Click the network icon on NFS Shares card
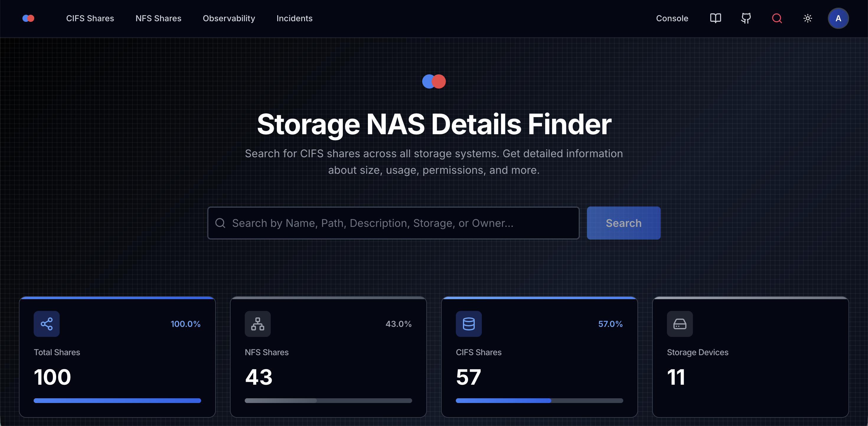The width and height of the screenshot is (868, 426). pyautogui.click(x=257, y=324)
